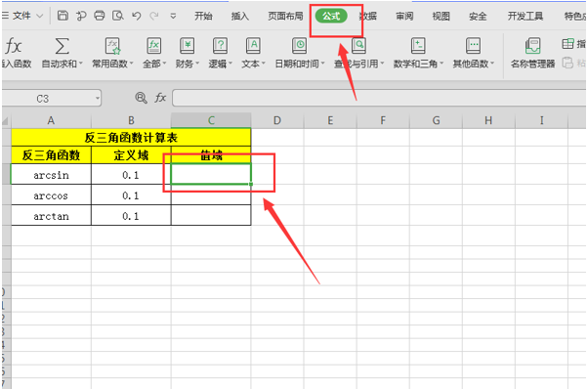Select the 0.1 value in arctan row
Viewport: 588px width, 389px height.
coord(131,215)
